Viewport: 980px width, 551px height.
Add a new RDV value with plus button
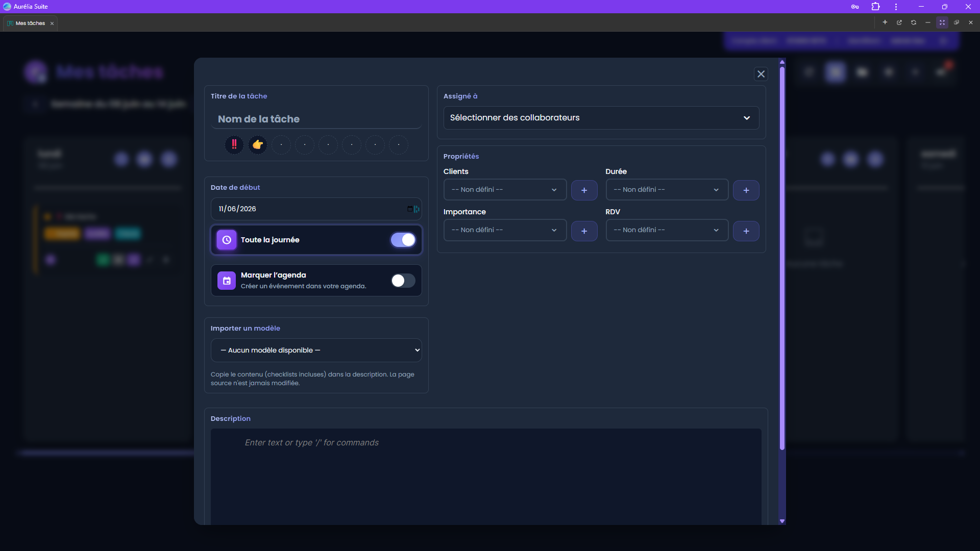coord(746,231)
